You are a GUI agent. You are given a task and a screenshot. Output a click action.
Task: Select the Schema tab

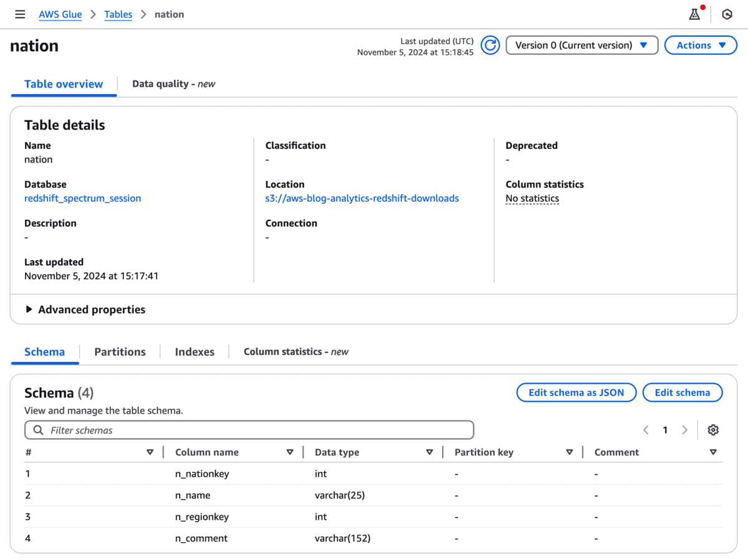click(x=45, y=352)
